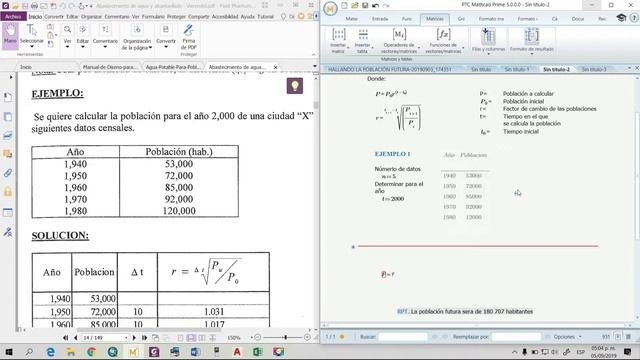
Task: Expand the Seleccionar dropdown arrow
Action: [x=31, y=47]
